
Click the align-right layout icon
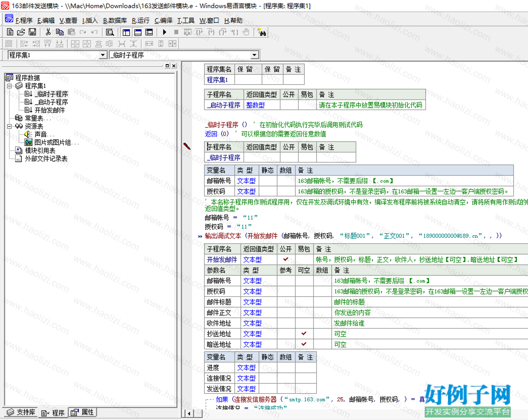pyautogui.click(x=36, y=44)
